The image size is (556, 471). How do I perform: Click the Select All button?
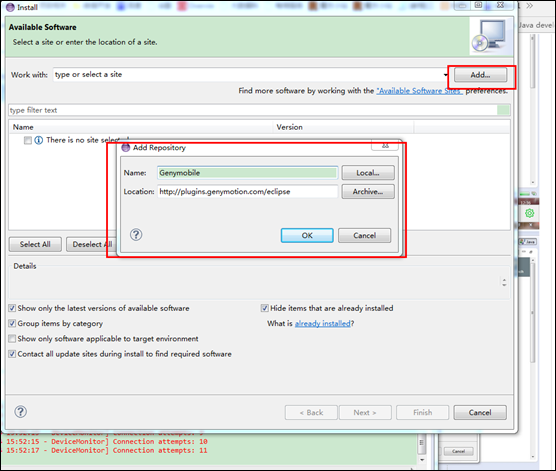(35, 244)
